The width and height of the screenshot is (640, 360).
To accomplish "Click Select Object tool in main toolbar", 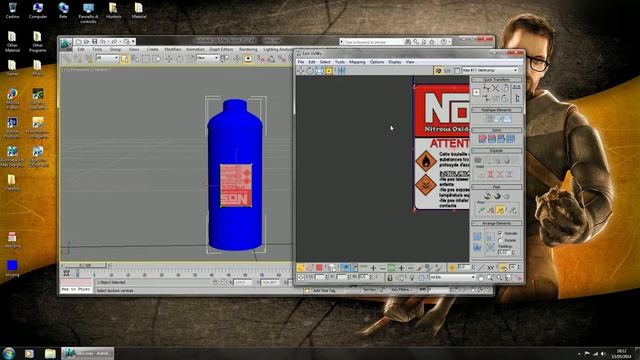I will coord(124,59).
